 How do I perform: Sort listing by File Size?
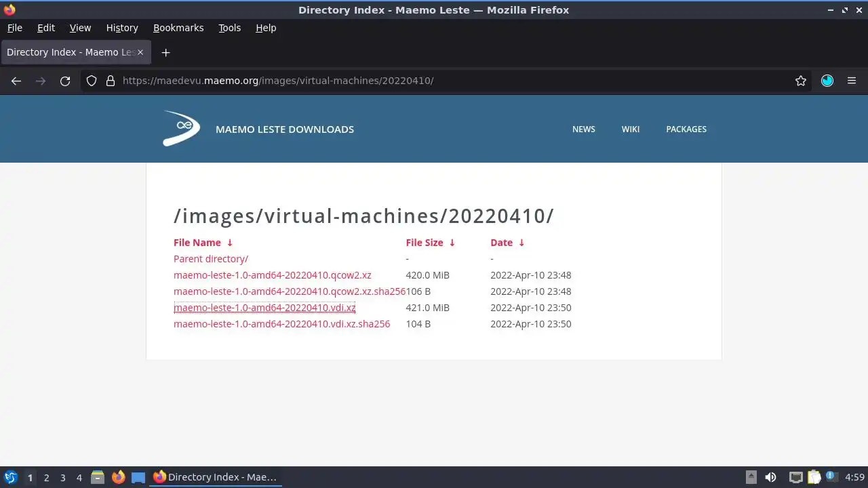[425, 243]
